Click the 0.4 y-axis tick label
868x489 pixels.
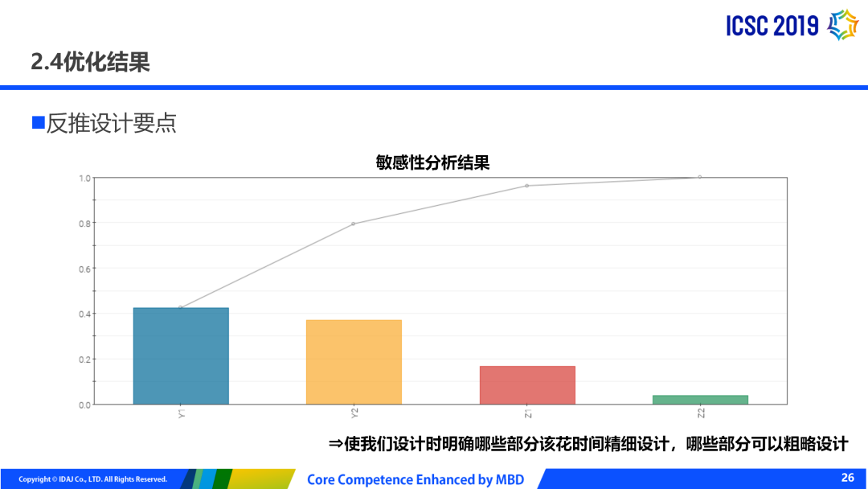[x=84, y=314]
